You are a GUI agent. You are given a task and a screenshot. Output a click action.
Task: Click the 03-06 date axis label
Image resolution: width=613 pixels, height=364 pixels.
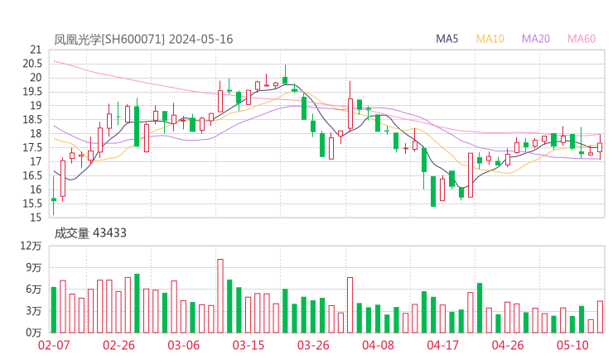click(184, 345)
